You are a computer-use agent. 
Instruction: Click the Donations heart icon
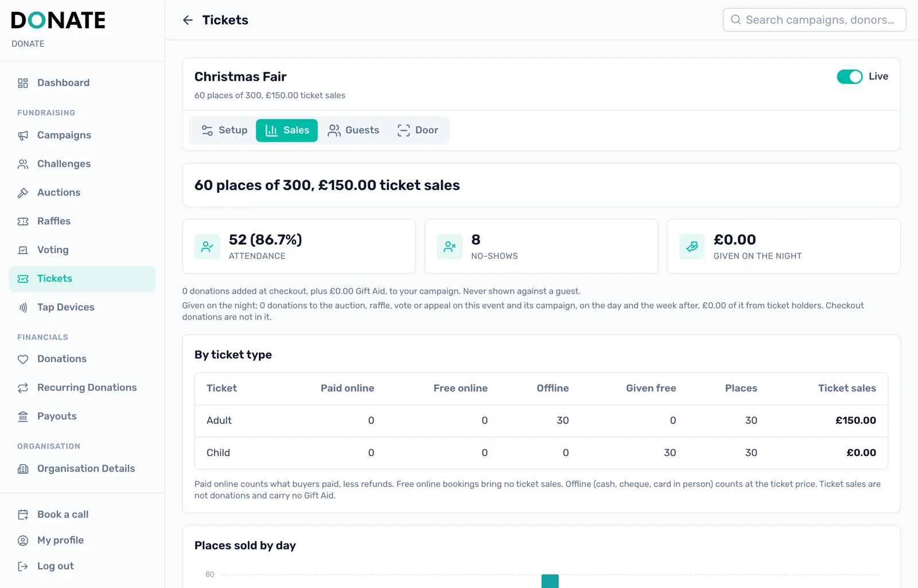(x=23, y=359)
